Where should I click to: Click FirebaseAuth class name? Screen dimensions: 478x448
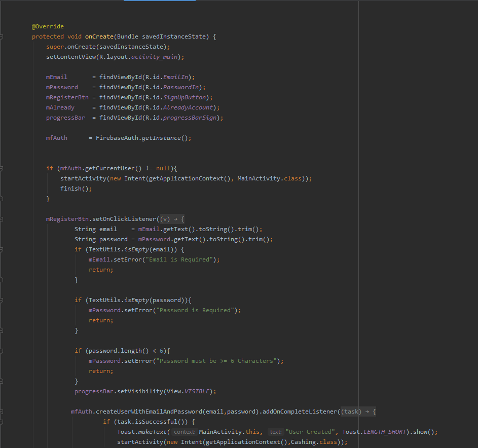pyautogui.click(x=117, y=138)
